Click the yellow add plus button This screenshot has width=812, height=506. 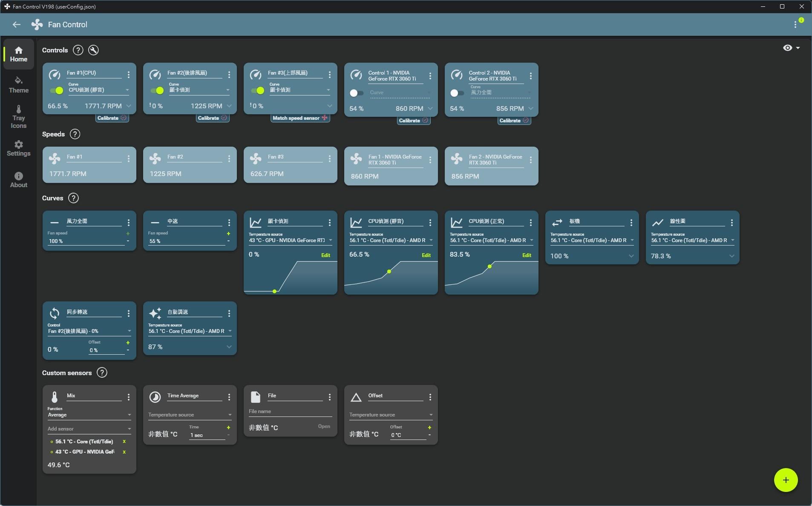785,480
